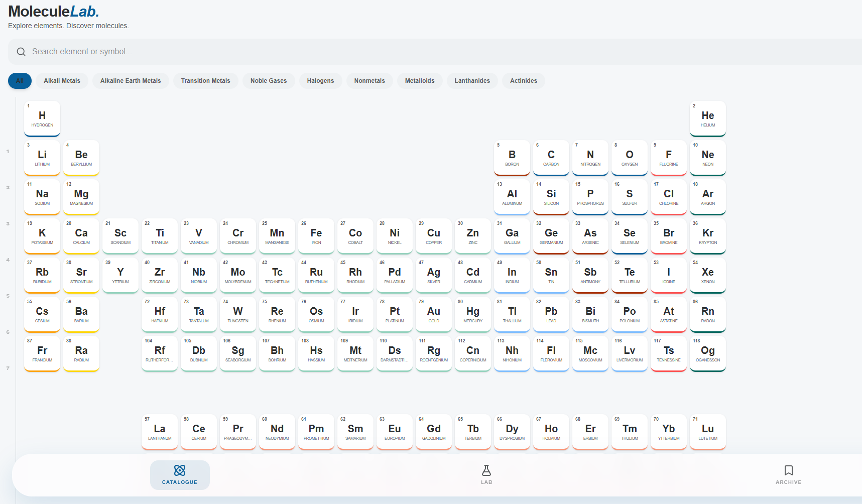Filter by Noble Gases
The width and height of the screenshot is (862, 504).
point(269,81)
